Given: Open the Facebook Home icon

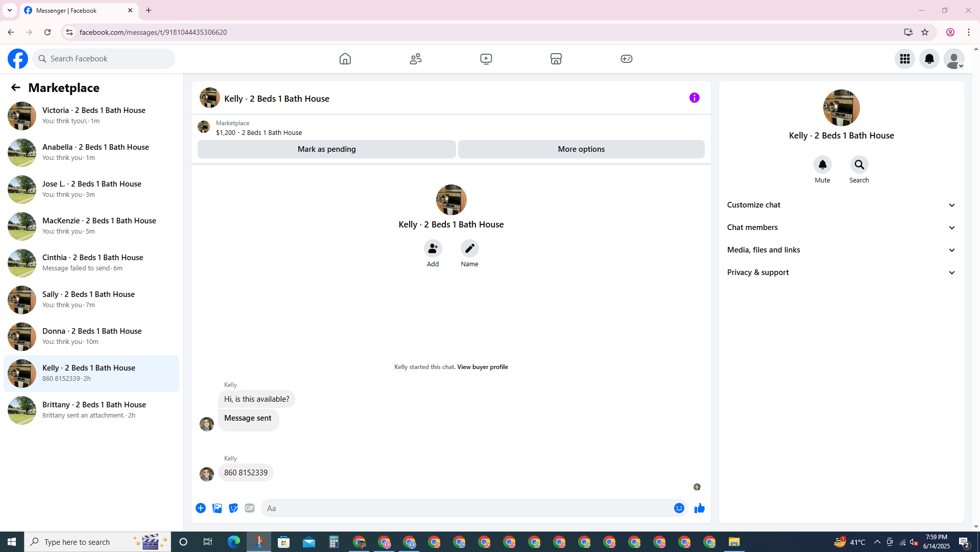Looking at the screenshot, I should click(x=345, y=59).
